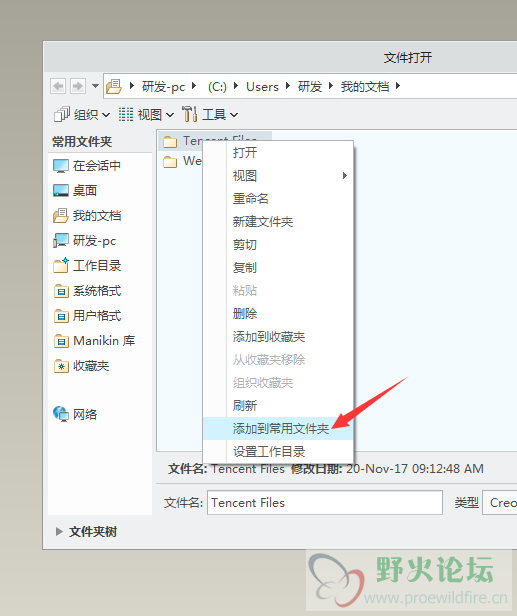Click the forward navigation arrow icon

[77, 86]
